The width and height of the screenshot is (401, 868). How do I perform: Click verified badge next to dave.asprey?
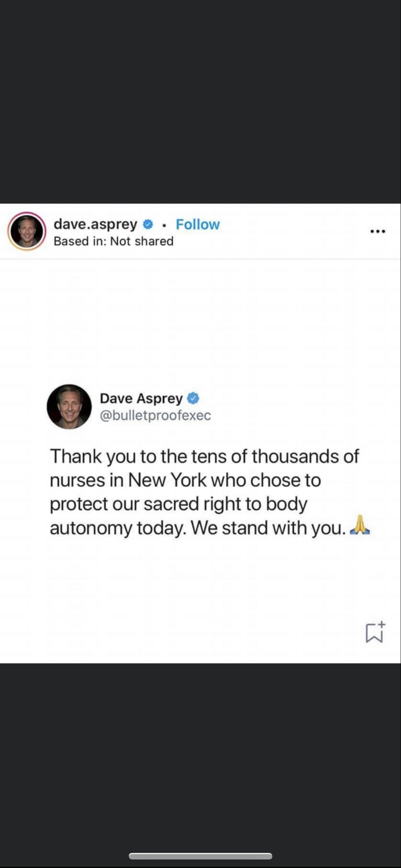tap(148, 224)
